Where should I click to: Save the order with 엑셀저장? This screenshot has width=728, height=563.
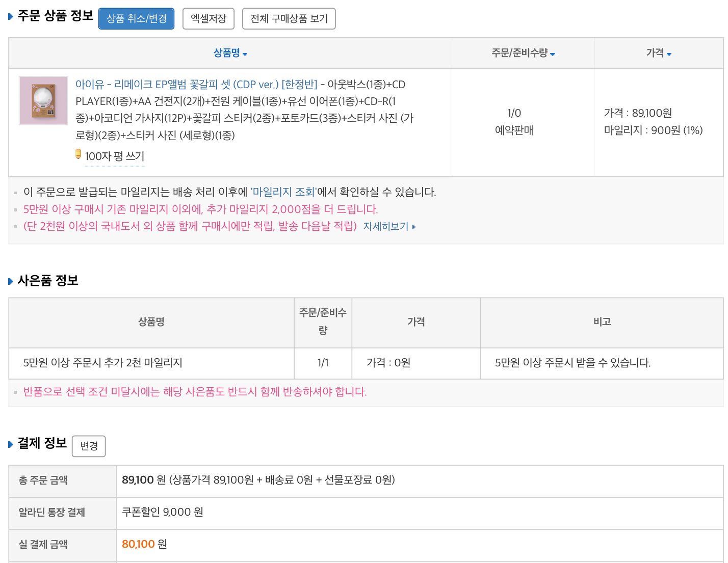point(208,19)
